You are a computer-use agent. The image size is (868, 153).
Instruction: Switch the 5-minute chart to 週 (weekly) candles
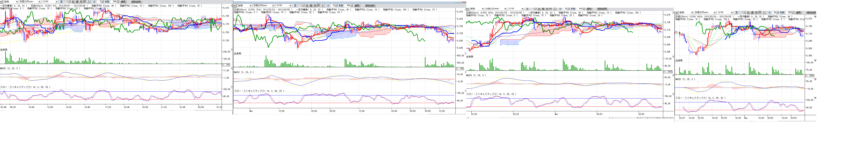click(77, 2)
